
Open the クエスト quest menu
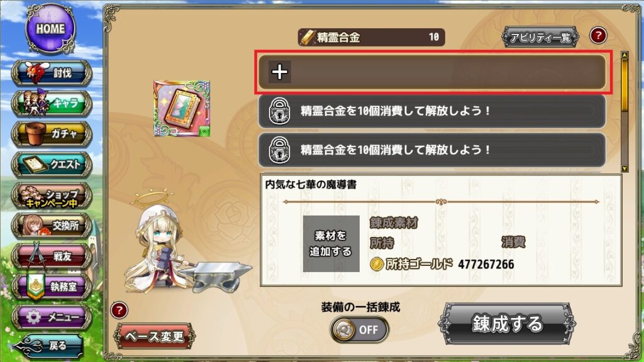pyautogui.click(x=52, y=164)
